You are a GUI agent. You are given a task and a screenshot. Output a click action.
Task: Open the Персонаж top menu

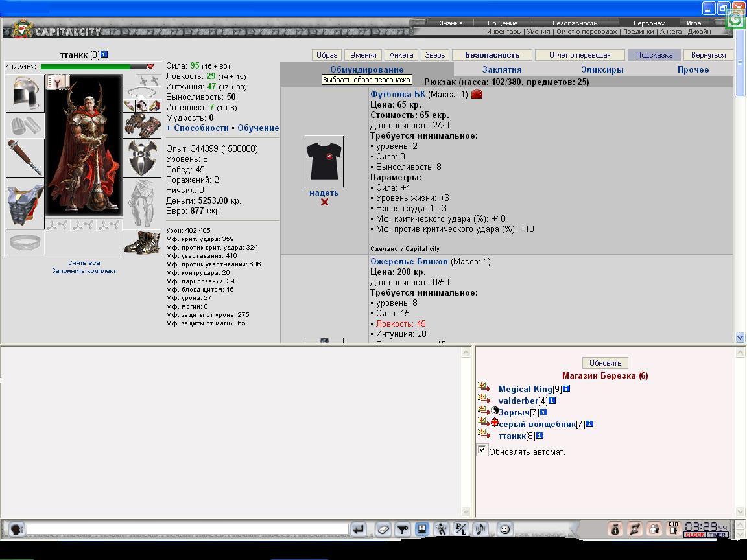[649, 23]
